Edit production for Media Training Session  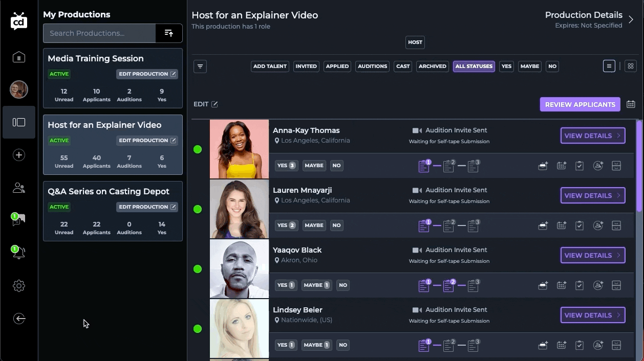pos(147,74)
